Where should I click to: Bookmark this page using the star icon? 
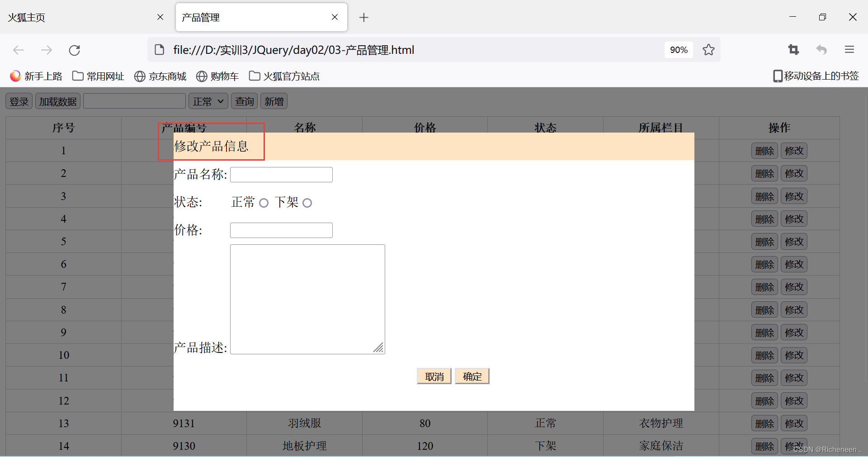tap(708, 50)
